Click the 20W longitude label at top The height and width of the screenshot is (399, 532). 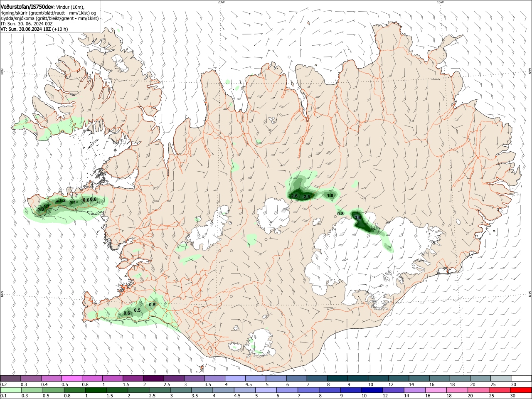pos(221,2)
